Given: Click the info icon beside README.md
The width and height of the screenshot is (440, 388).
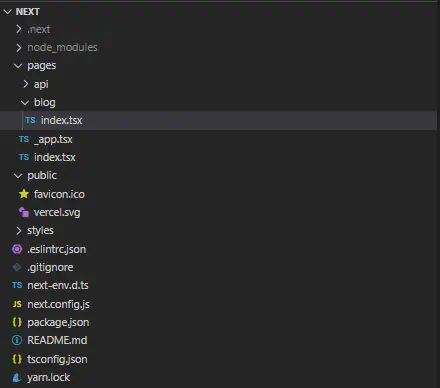Looking at the screenshot, I should coord(17,340).
